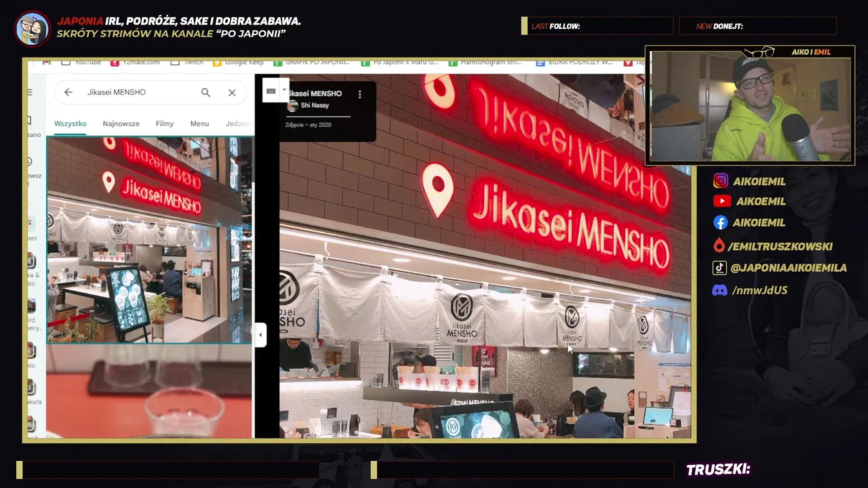868x488 pixels.
Task: Click the 'Zdjęcie – sty 2020' caption
Action: point(309,125)
